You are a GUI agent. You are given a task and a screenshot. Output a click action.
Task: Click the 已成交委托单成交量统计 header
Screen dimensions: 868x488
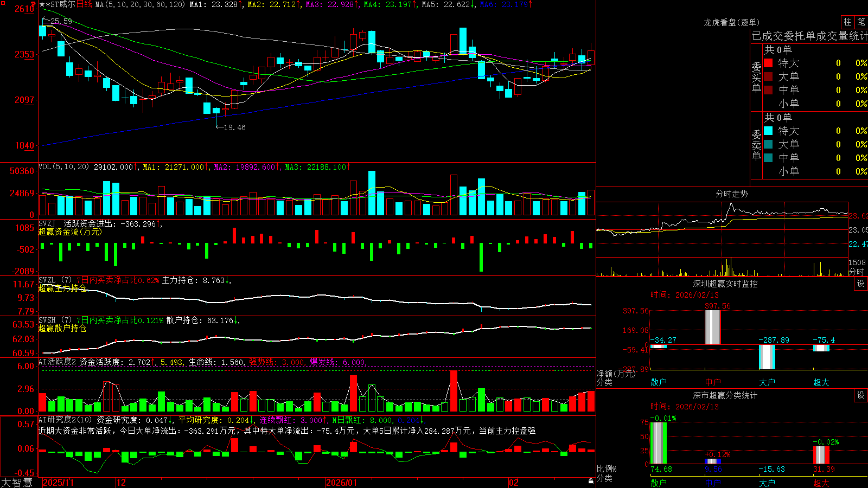pos(809,36)
